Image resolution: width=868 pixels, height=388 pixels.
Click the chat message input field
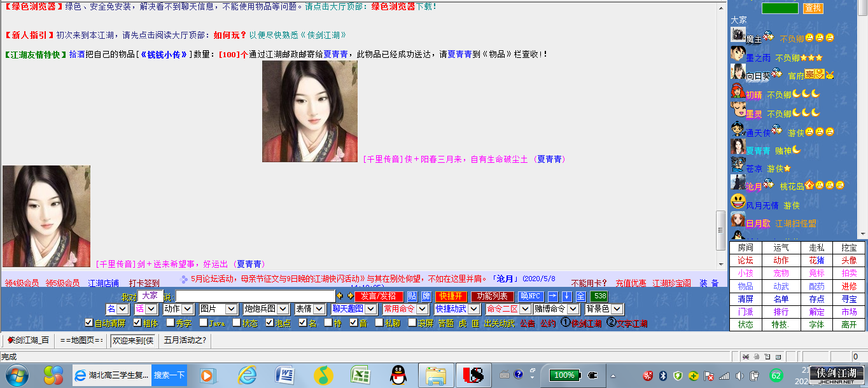255,296
